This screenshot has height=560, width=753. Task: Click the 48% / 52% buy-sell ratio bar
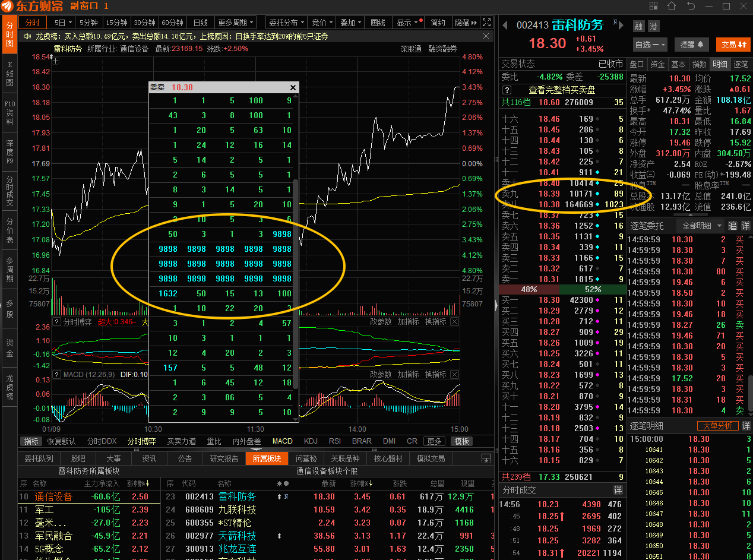click(x=562, y=289)
